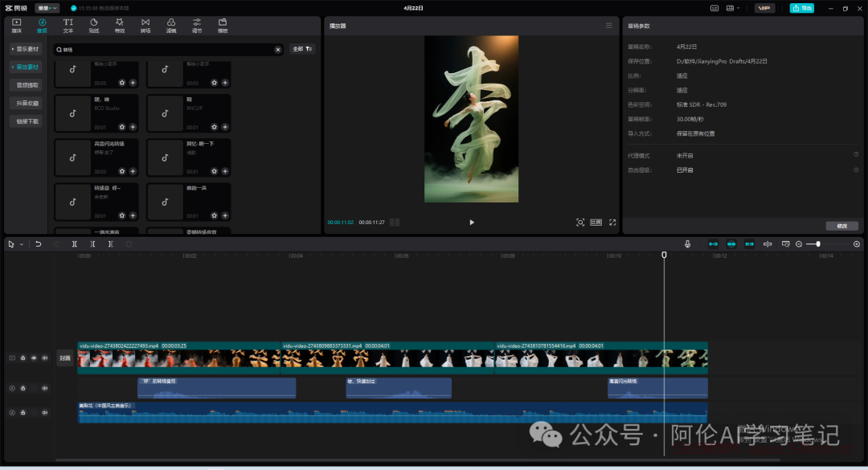Viewport: 868px width, 470px height.
Task: Zoom out the timeline with minus icon
Action: point(799,244)
